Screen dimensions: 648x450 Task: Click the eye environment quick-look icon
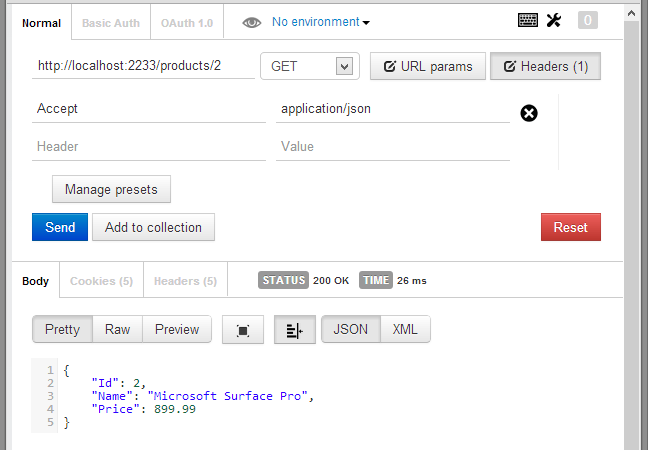(252, 23)
